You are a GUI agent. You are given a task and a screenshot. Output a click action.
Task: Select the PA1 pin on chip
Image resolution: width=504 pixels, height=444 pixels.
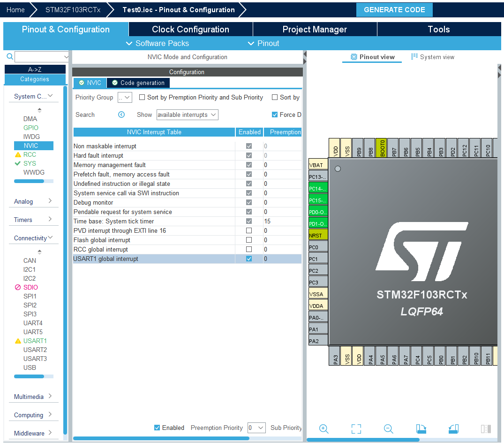(318, 329)
